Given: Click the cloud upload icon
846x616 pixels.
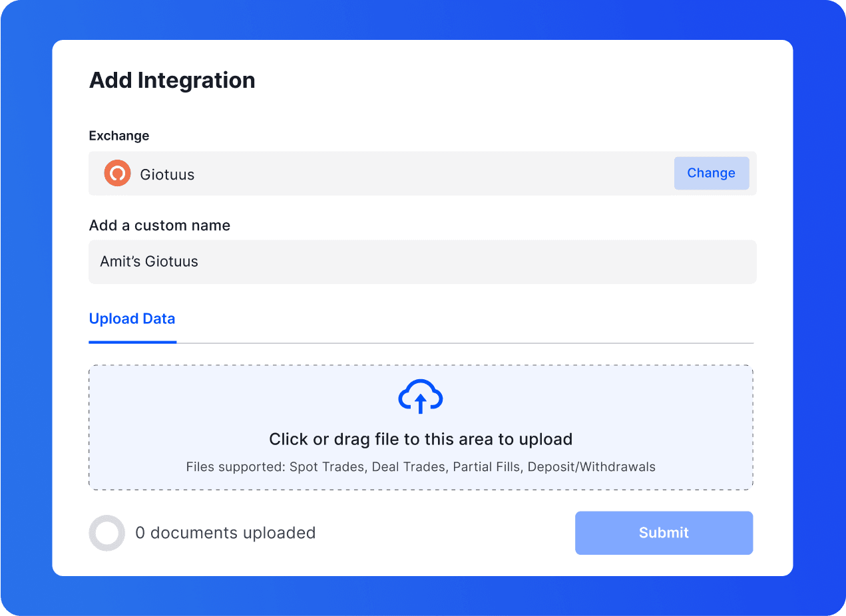Looking at the screenshot, I should (x=420, y=397).
